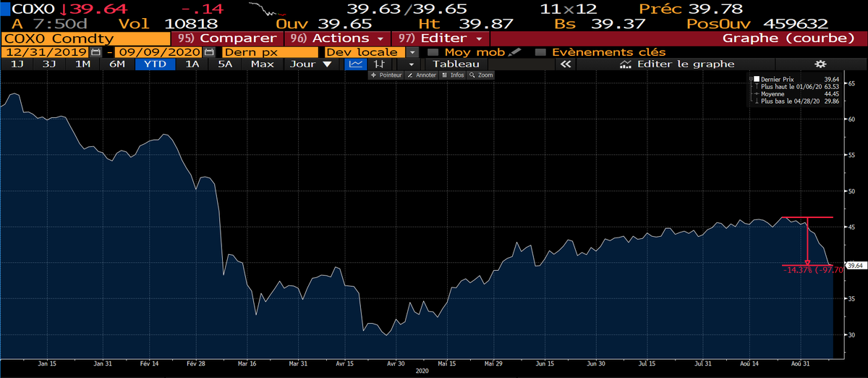The image size is (868, 378).
Task: Click the 39.64 last price axis tag
Action: (854, 266)
